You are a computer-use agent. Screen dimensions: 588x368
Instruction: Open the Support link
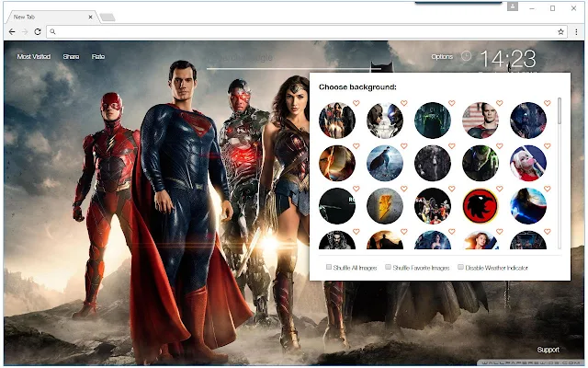(548, 350)
